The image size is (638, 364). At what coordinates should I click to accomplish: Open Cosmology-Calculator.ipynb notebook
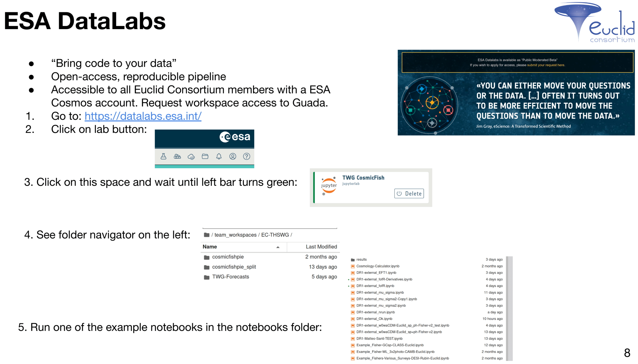pos(378,266)
